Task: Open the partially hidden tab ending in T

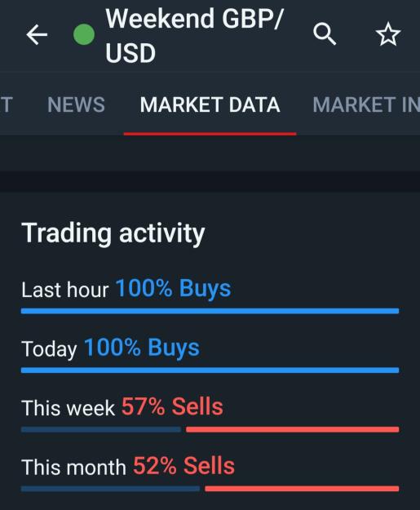Action: pos(7,104)
